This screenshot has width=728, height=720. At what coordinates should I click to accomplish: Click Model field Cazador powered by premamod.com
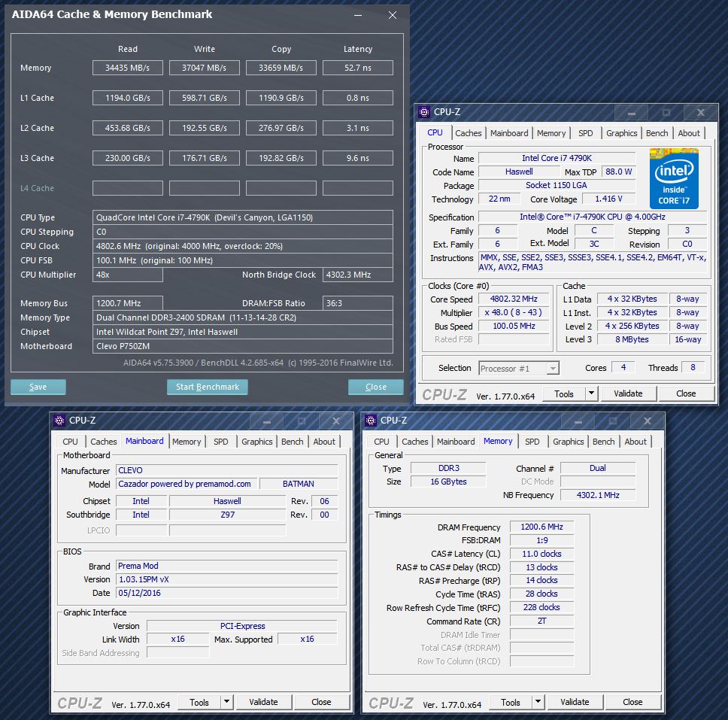(186, 484)
